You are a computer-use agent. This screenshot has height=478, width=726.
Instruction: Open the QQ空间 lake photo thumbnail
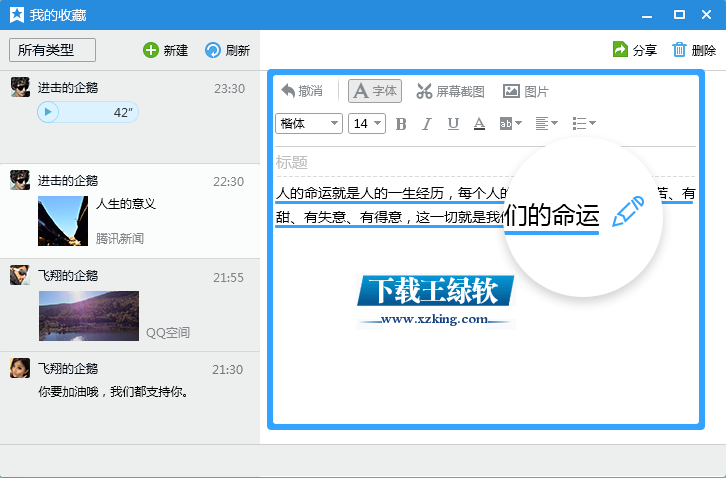pyautogui.click(x=89, y=316)
